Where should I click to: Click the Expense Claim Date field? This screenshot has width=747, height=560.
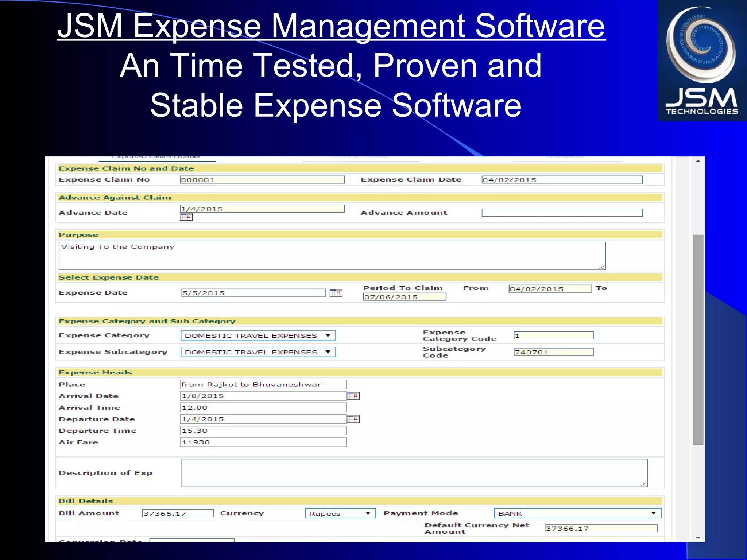(562, 180)
